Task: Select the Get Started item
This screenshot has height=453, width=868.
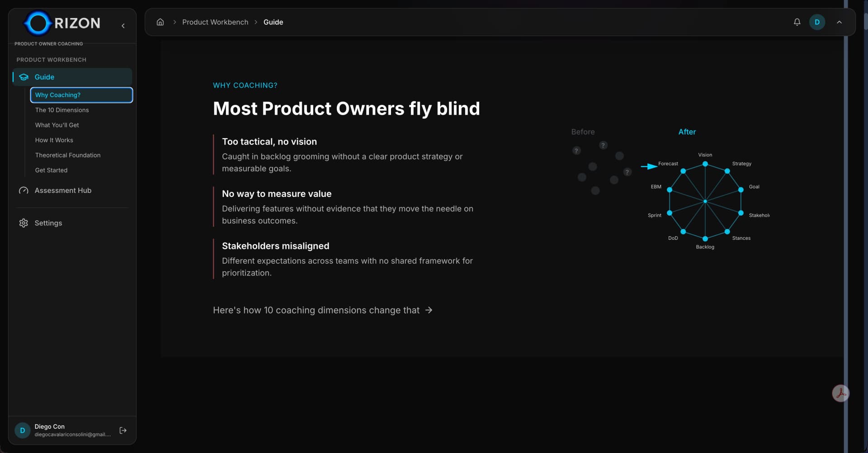Action: click(x=51, y=170)
